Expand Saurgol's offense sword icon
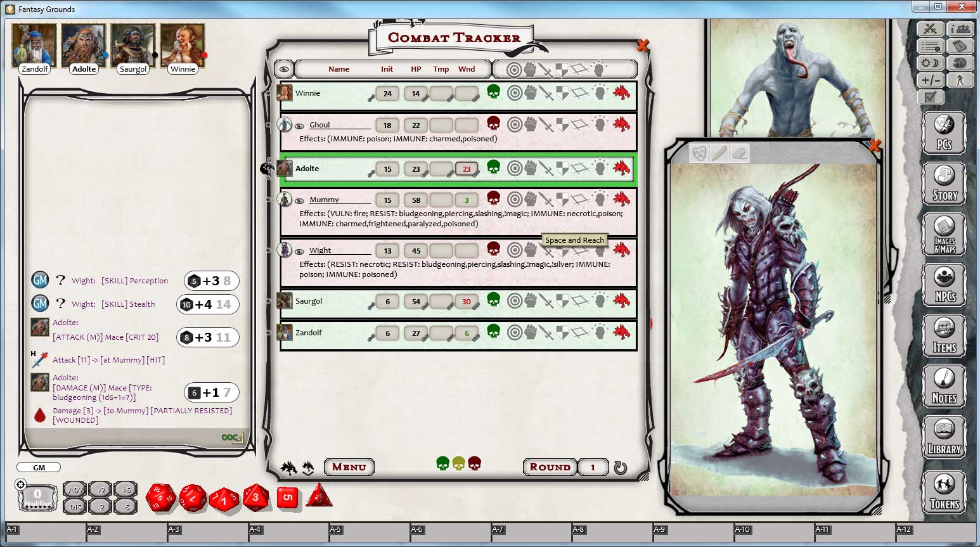This screenshot has height=547, width=980. coord(546,301)
